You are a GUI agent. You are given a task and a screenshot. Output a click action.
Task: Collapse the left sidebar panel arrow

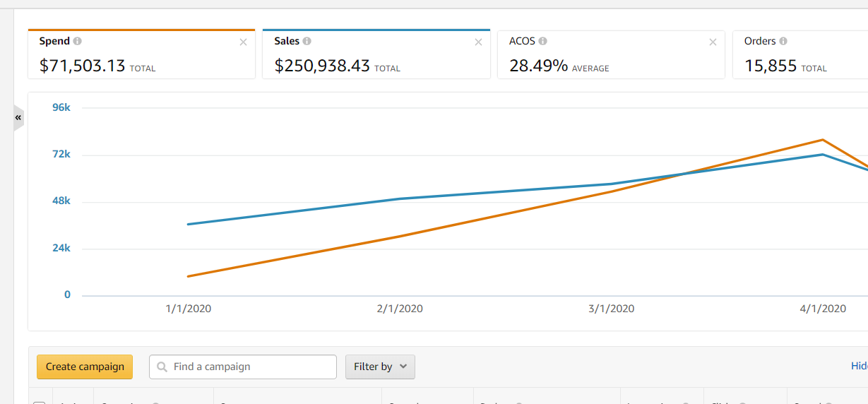coord(18,117)
